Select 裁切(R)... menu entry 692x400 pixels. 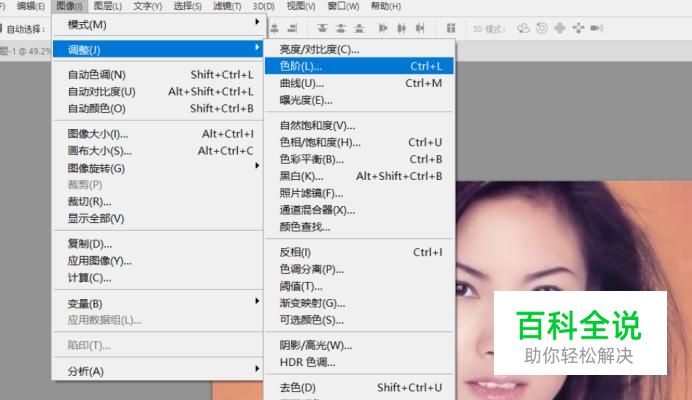click(x=158, y=202)
